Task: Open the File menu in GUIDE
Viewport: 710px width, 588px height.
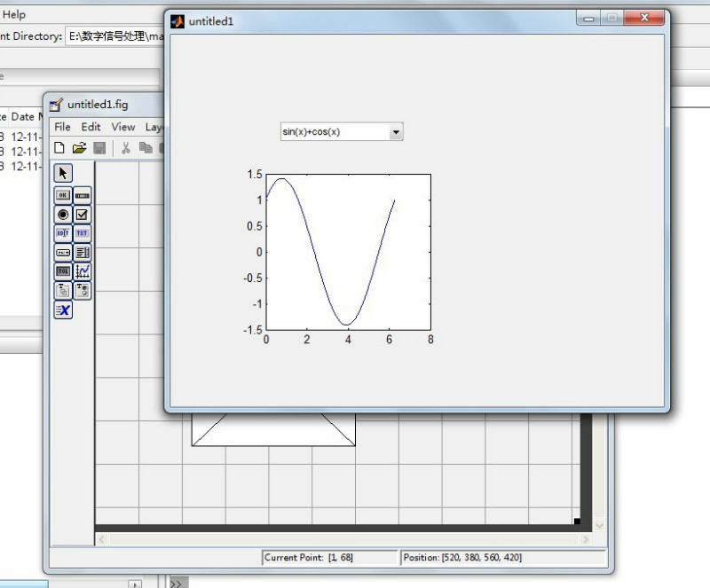Action: click(62, 127)
